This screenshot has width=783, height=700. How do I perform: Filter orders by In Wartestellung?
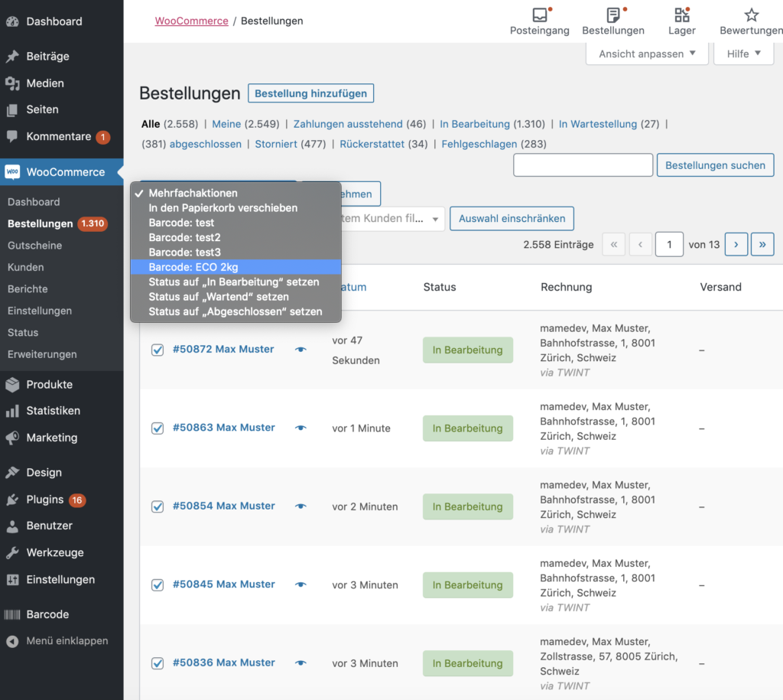click(x=598, y=124)
